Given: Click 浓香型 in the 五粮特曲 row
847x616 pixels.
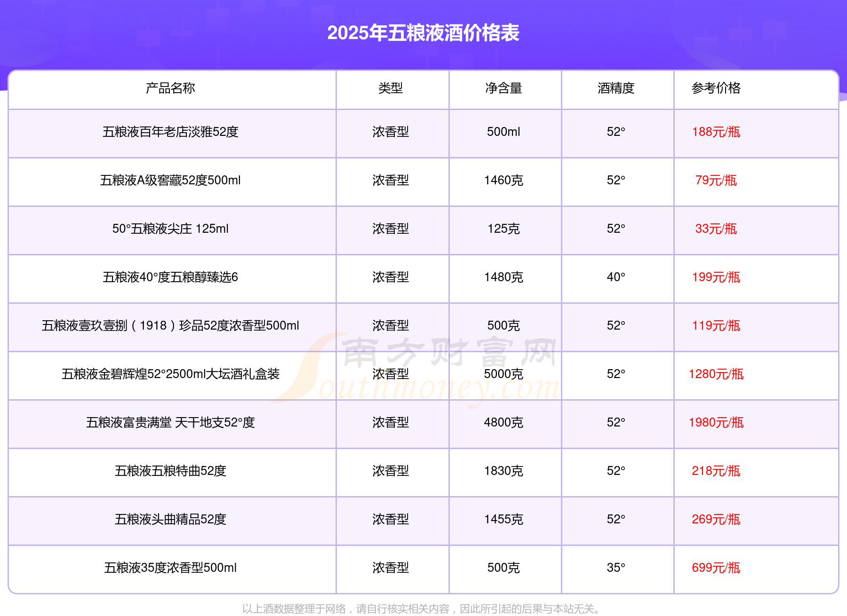Looking at the screenshot, I should click(x=391, y=471).
